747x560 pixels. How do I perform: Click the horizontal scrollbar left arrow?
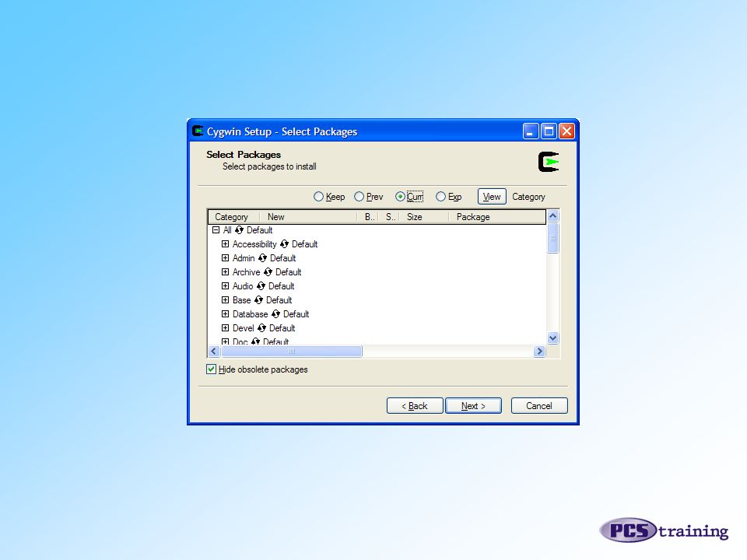coord(214,352)
